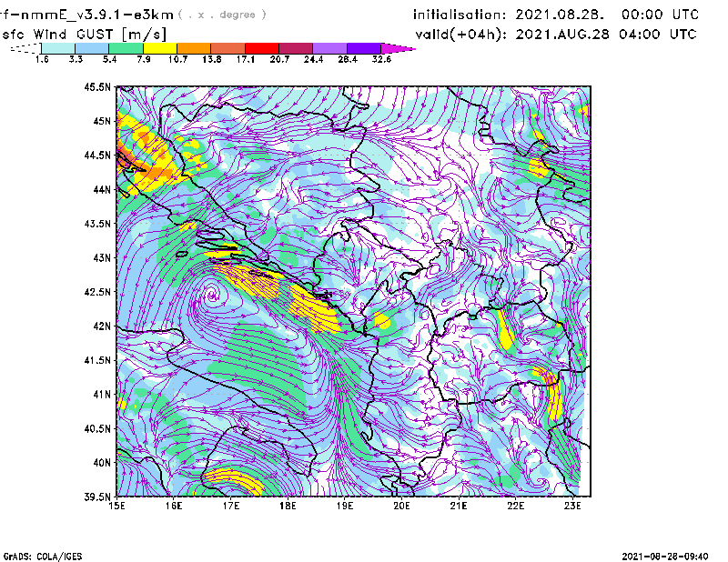Click the green 5.4–7.9 legend swatch
The height and width of the screenshot is (562, 728).
pyautogui.click(x=126, y=48)
